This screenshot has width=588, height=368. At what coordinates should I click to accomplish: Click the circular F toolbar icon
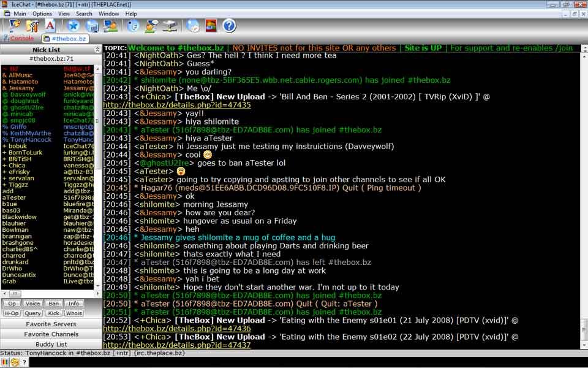coord(132,26)
